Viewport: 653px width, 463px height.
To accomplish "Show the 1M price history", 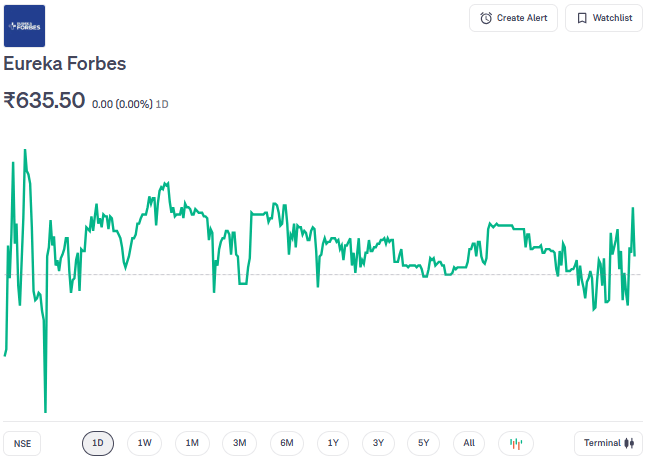I will click(x=192, y=443).
